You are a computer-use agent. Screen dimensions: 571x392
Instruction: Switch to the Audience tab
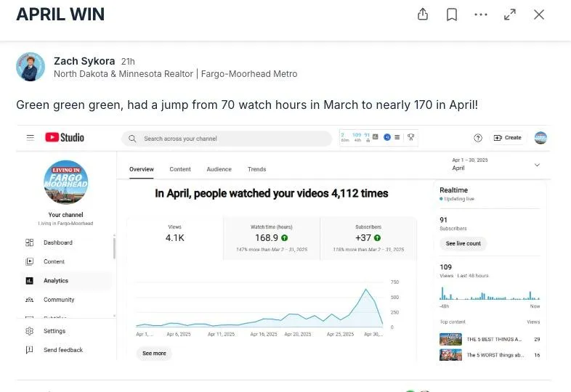click(219, 169)
